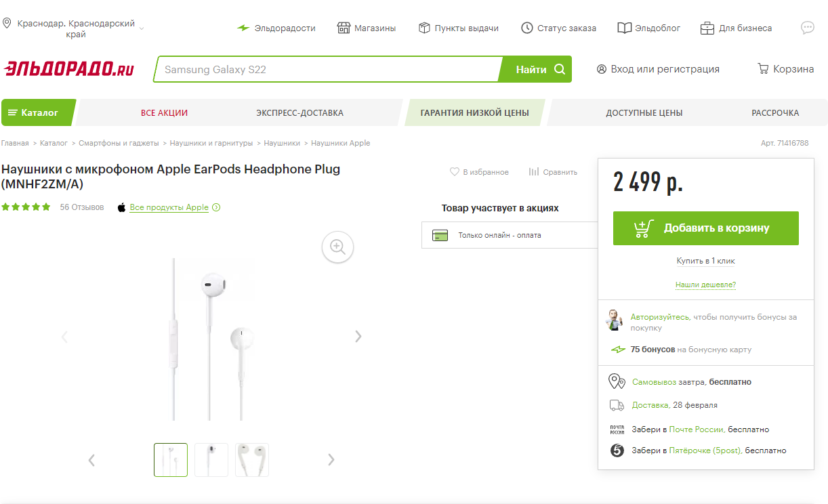This screenshot has width=828, height=504.
Task: Click the magnifier zoom icon on product image
Action: click(x=337, y=247)
